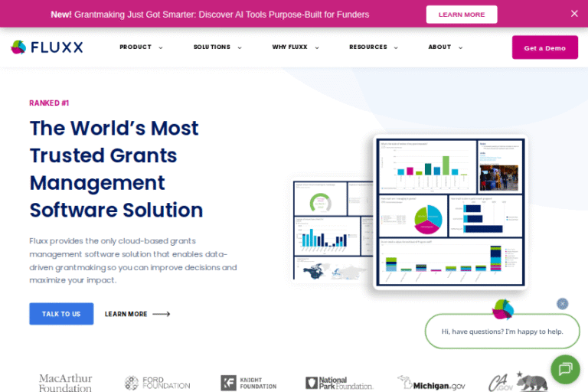Image resolution: width=588 pixels, height=392 pixels.
Task: Click the dashboard charts preview image
Action: pyautogui.click(x=410, y=212)
